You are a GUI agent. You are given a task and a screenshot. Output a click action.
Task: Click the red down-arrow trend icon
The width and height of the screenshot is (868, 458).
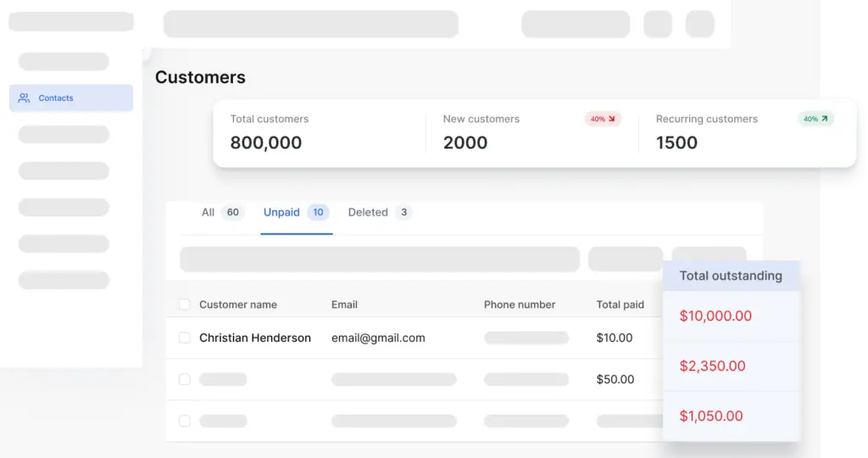[612, 119]
